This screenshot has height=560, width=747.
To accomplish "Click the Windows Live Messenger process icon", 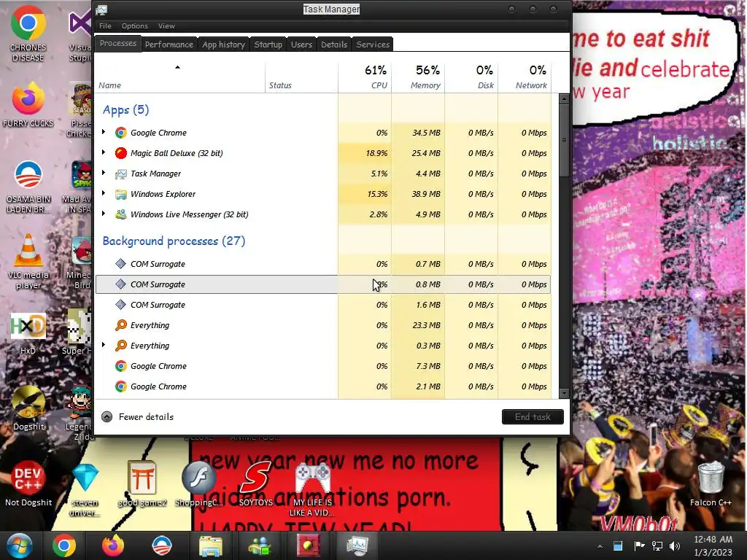I will coord(121,215).
